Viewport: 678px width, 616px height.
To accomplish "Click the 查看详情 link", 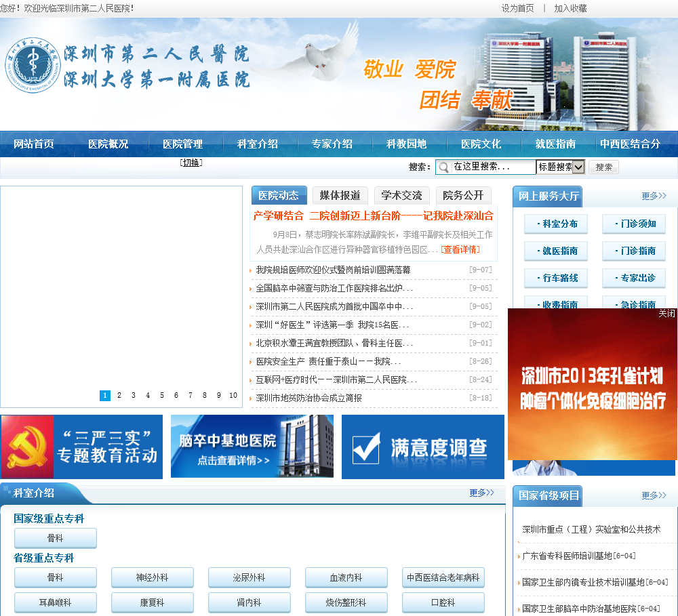I will tap(460, 249).
